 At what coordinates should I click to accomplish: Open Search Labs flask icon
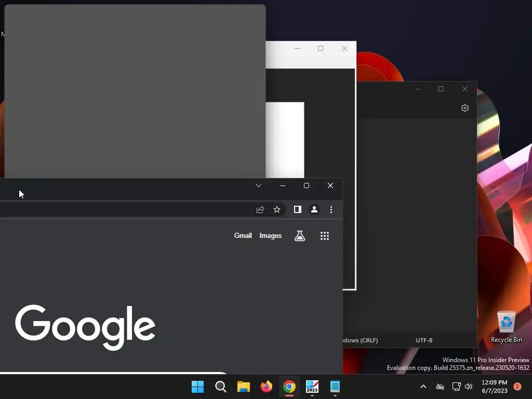point(300,236)
